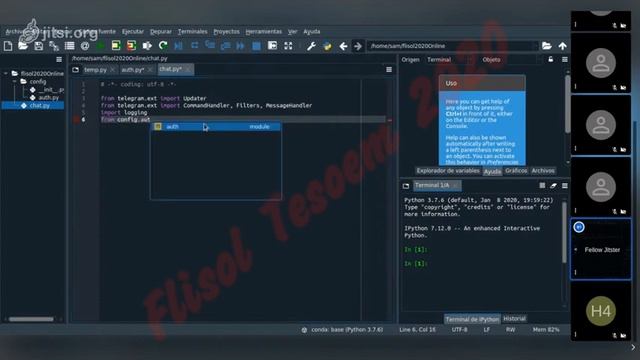
Task: Select chat.py in project tree
Action: click(x=39, y=106)
